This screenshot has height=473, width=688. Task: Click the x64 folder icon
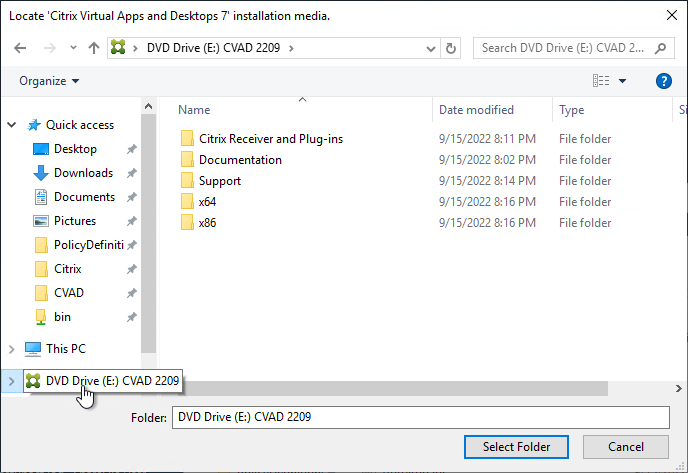(187, 201)
